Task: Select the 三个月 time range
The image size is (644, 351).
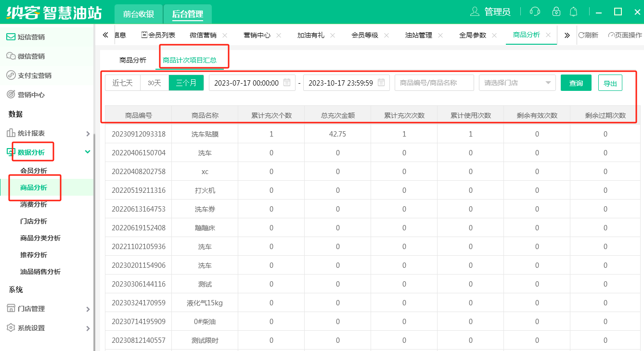Action: pos(186,83)
